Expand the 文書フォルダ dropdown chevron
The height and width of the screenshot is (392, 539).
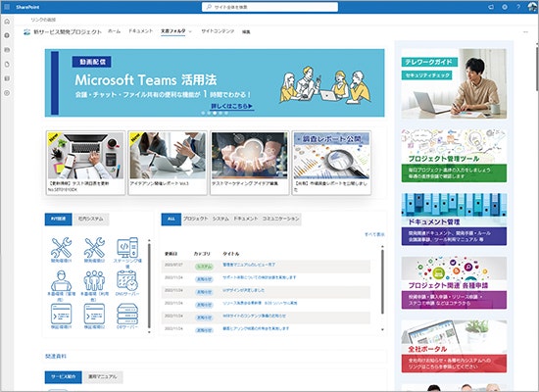(190, 31)
